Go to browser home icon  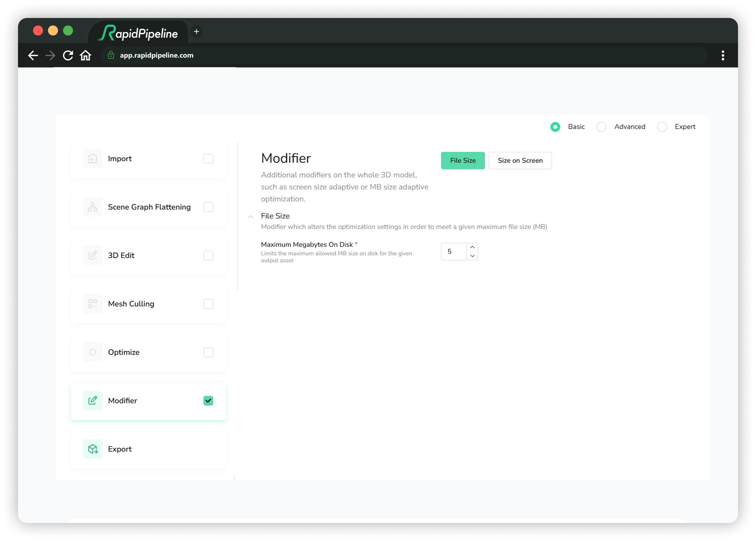pos(85,55)
